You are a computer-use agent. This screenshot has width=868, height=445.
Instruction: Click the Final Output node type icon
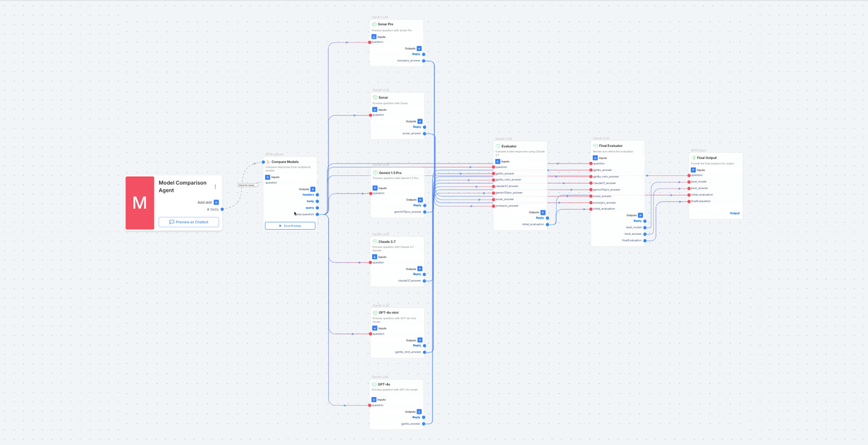(x=694, y=158)
